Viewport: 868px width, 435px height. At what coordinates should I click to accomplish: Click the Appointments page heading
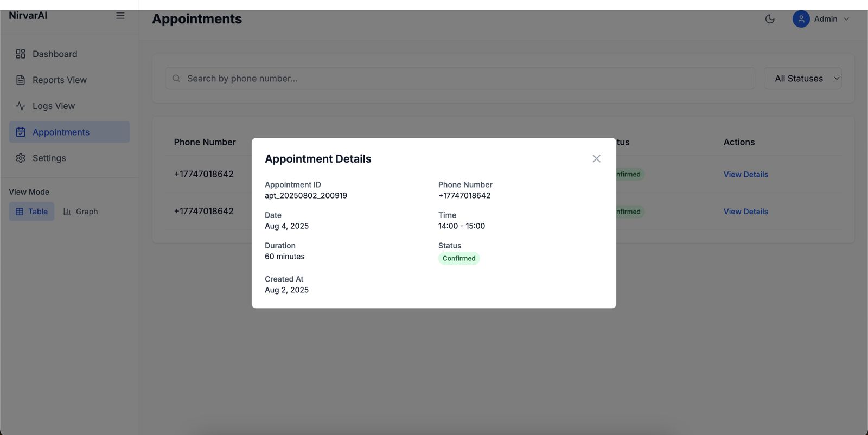coord(197,19)
